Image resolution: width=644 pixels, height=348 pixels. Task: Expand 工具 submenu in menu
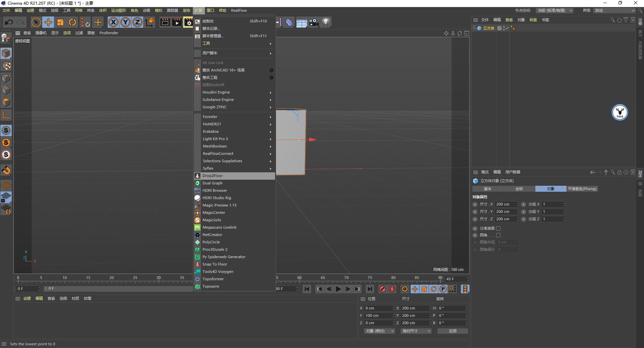234,43
